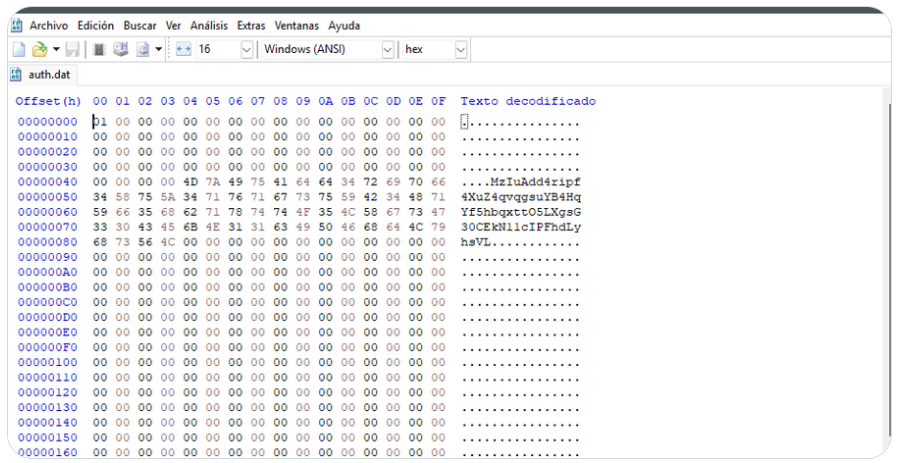Click the Open disk image icon
Image resolution: width=898 pixels, height=463 pixels.
(142, 49)
